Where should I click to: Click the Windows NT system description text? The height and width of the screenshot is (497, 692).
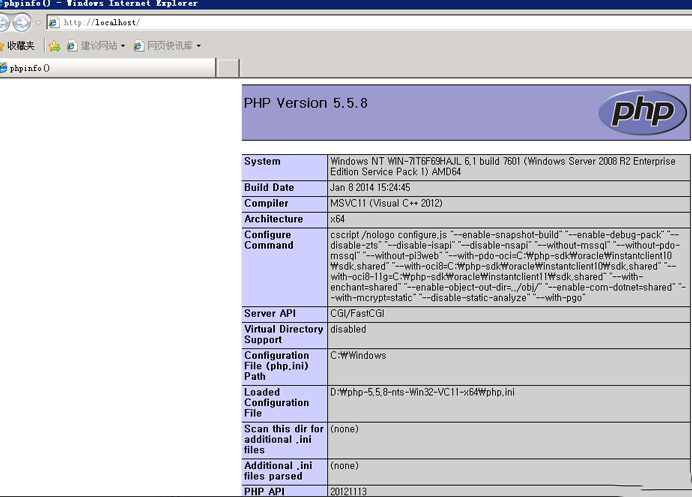[x=503, y=167]
